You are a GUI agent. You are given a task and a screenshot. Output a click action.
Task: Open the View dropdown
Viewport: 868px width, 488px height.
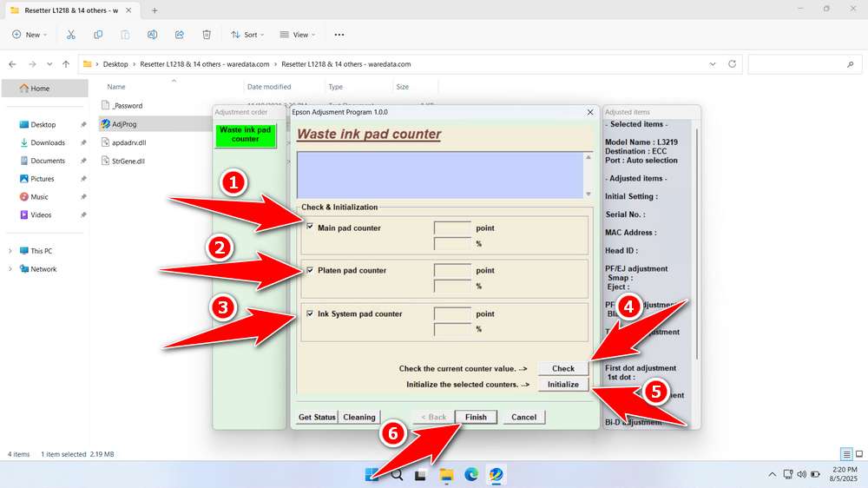[x=297, y=35]
